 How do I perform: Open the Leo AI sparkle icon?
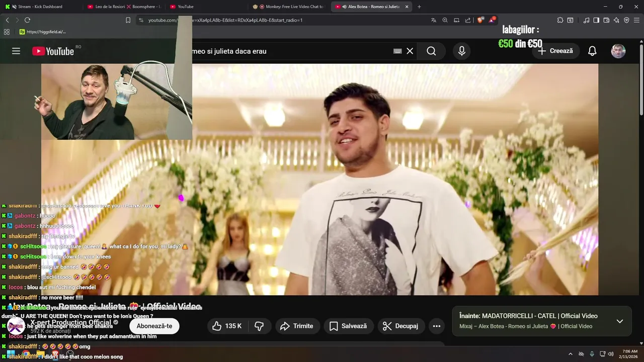[616, 20]
